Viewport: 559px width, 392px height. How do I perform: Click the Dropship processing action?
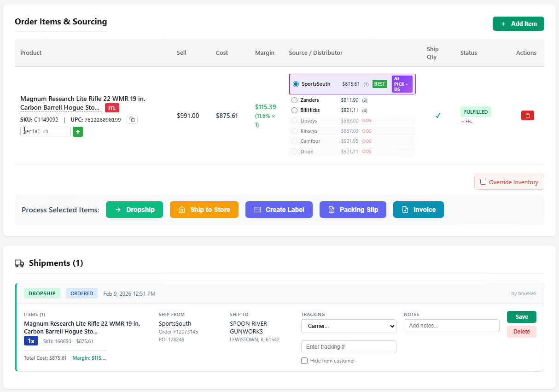coord(134,210)
